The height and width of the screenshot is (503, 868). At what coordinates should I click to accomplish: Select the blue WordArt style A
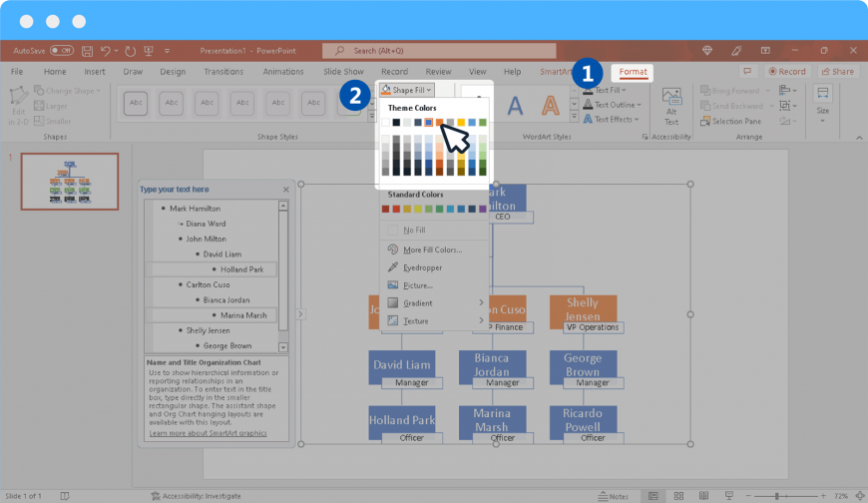515,105
